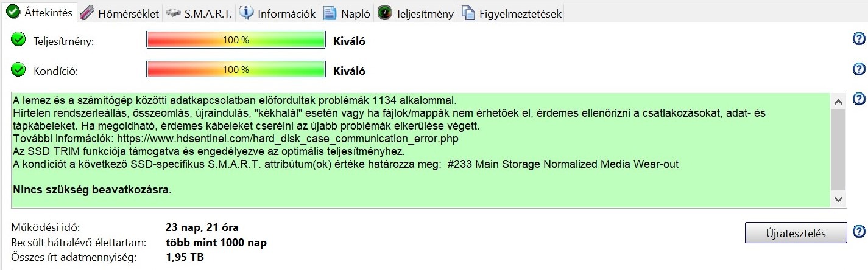868x270 pixels.
Task: Click the green checkmark beside Teljesítmény
Action: pyautogui.click(x=19, y=40)
